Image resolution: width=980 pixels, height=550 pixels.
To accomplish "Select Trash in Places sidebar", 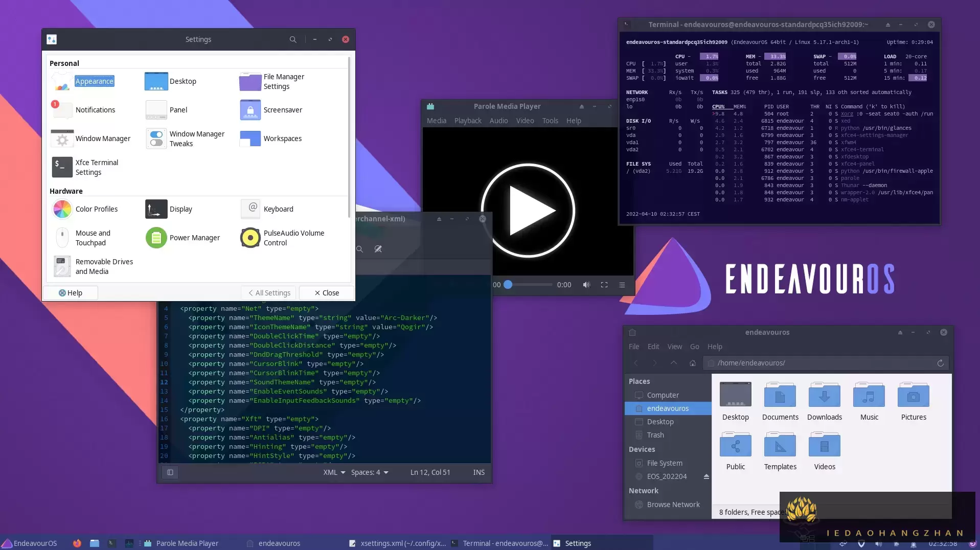I will (x=668, y=435).
